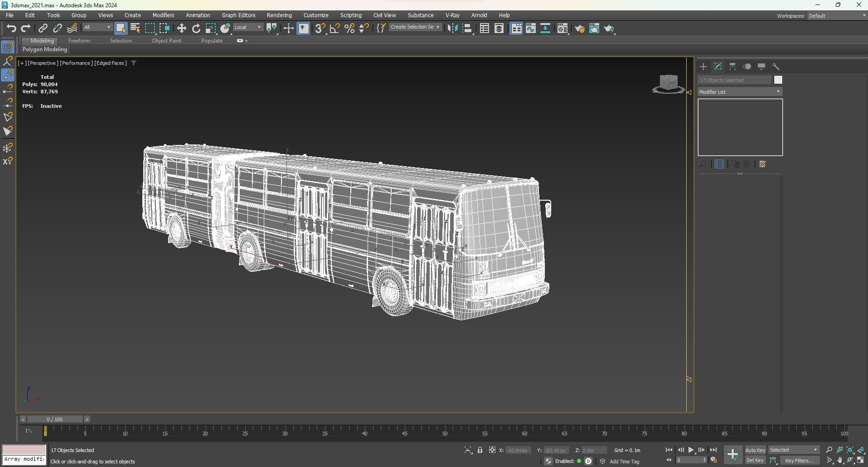This screenshot has width=868, height=467.
Task: Open the selection filter All dropdown
Action: coord(97,27)
